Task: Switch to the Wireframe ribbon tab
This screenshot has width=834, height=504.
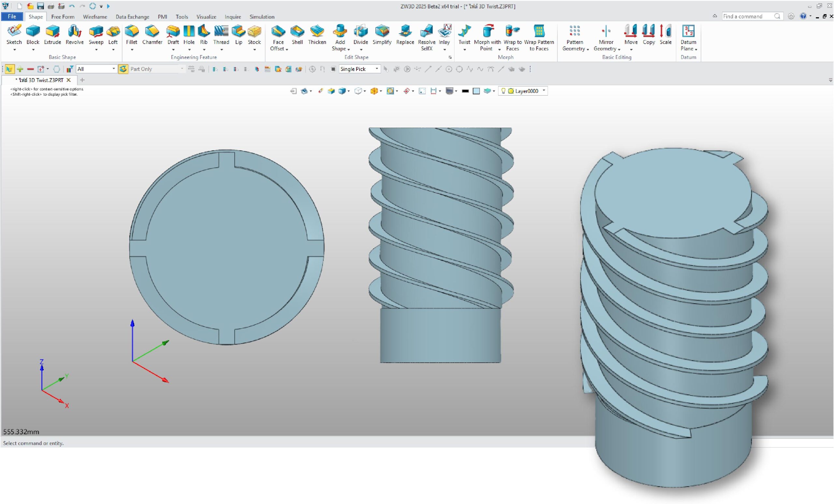Action: click(x=95, y=17)
